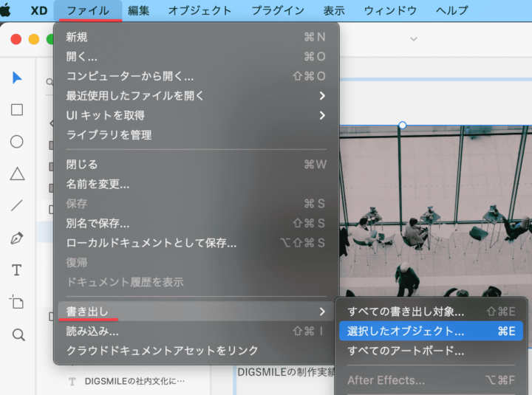This screenshot has height=395, width=532.
Task: Expand UI キットを取得 submenu
Action: tap(196, 115)
